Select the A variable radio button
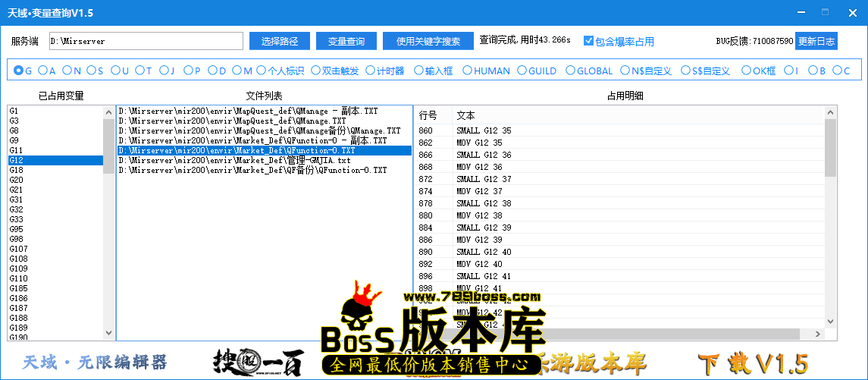 (x=47, y=71)
